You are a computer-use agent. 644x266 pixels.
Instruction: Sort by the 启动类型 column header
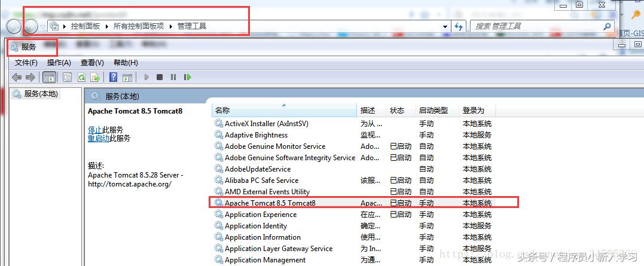pos(437,111)
